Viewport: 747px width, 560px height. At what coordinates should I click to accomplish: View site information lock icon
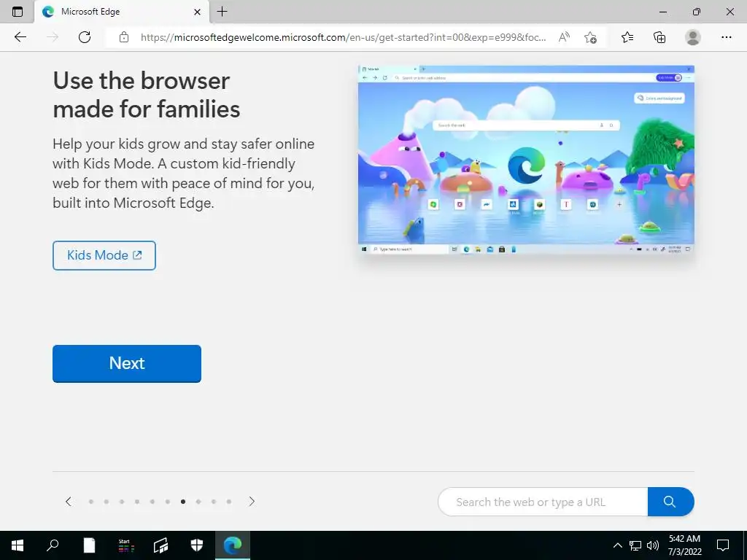(x=124, y=37)
